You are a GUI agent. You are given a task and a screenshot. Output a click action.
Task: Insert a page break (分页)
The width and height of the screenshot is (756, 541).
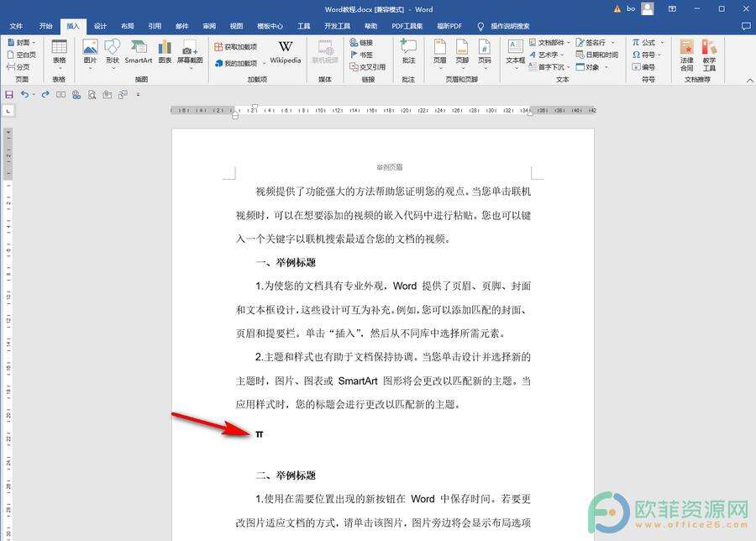18,66
